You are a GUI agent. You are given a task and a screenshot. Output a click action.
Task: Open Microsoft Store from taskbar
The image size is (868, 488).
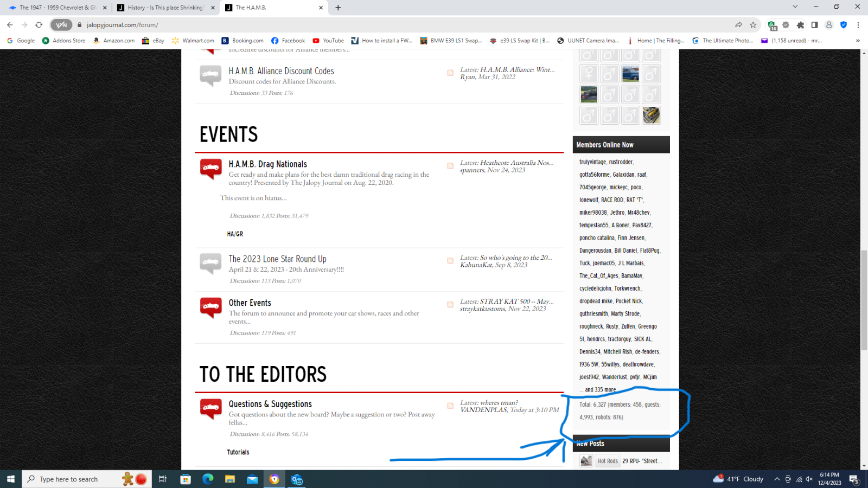point(186,479)
